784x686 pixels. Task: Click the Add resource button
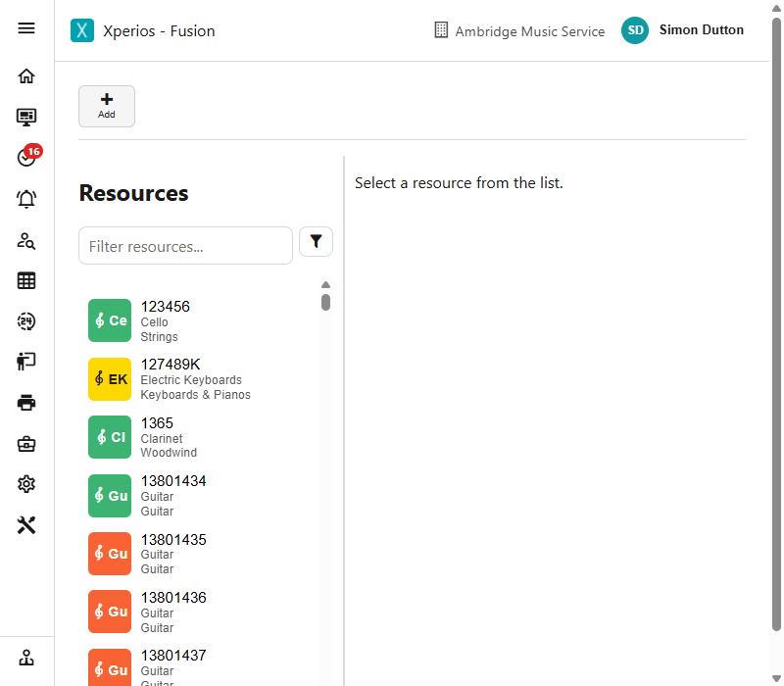(x=107, y=106)
